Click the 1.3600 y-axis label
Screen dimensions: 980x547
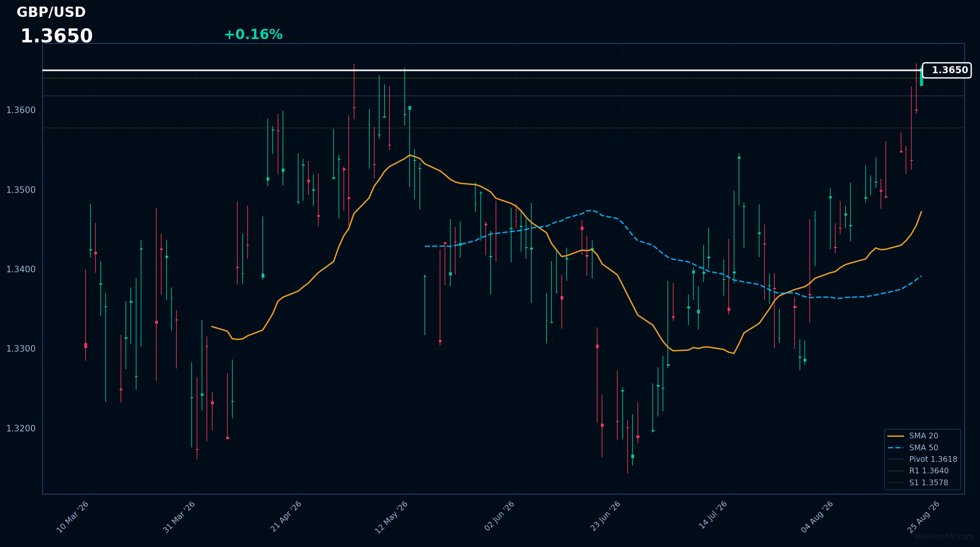click(21, 110)
